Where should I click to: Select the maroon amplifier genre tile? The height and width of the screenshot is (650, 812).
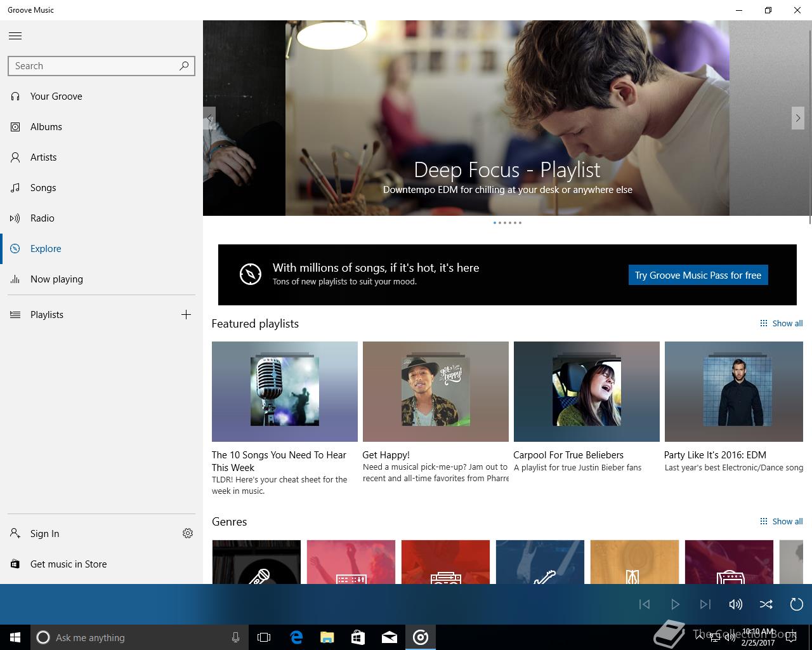[x=729, y=562]
